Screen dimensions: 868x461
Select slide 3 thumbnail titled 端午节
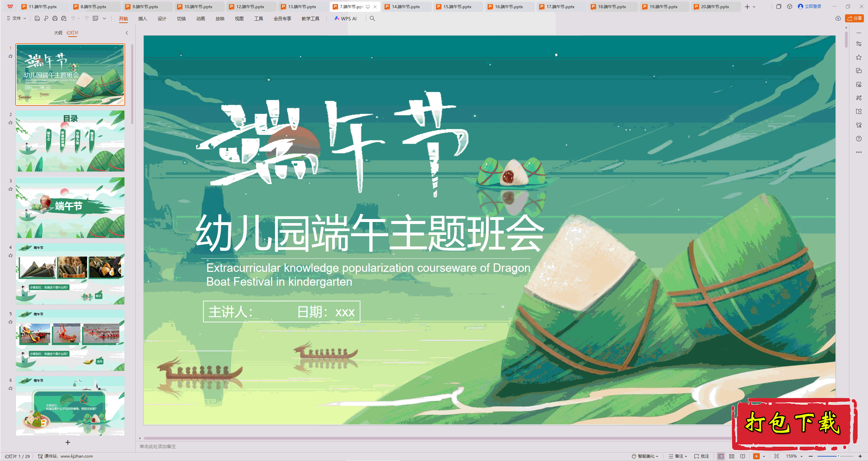(x=70, y=207)
